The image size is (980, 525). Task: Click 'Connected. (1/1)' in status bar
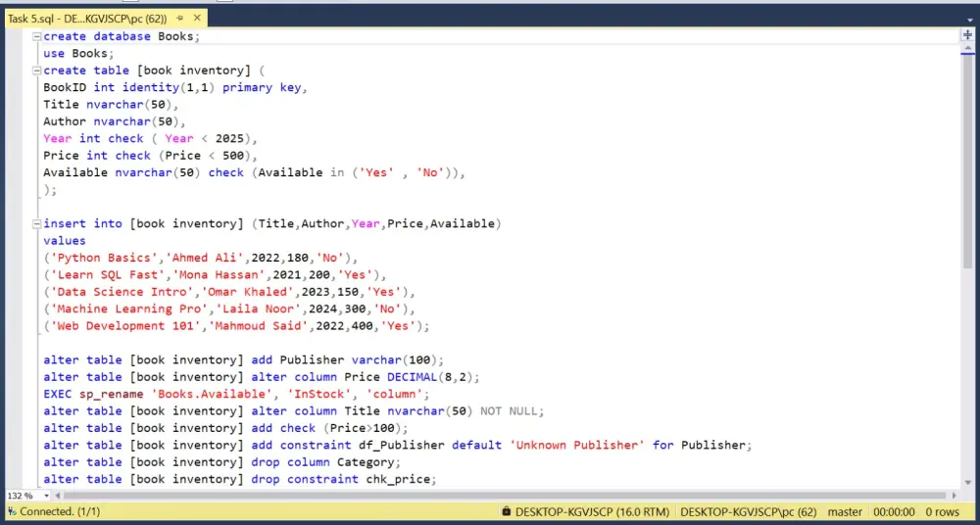coord(60,512)
